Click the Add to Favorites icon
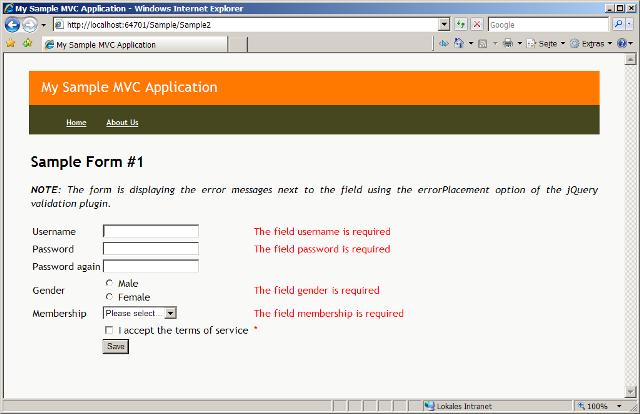 (27, 44)
